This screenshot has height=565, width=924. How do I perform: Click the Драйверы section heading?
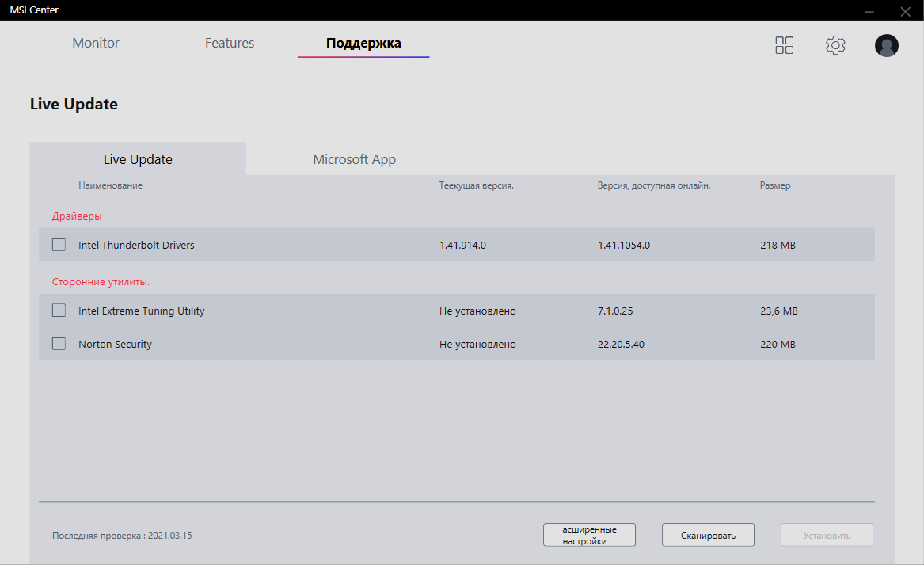(77, 216)
